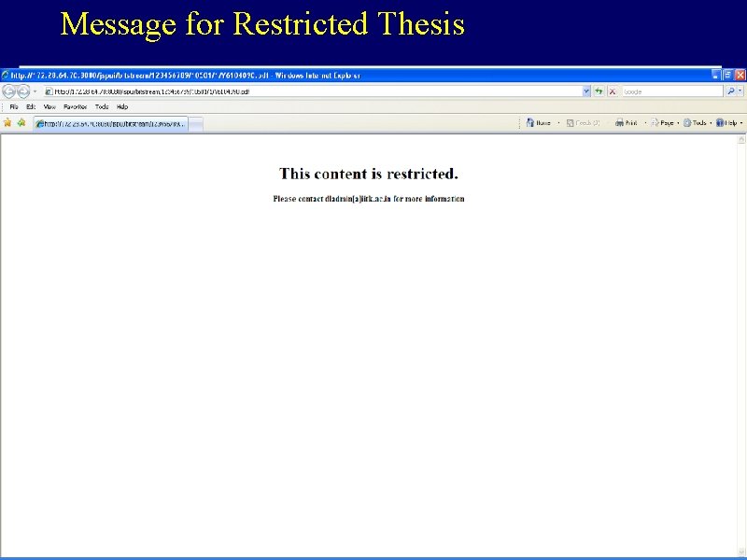The height and width of the screenshot is (560, 747).
Task: Open the Help command bar menu
Action: pyautogui.click(x=729, y=123)
